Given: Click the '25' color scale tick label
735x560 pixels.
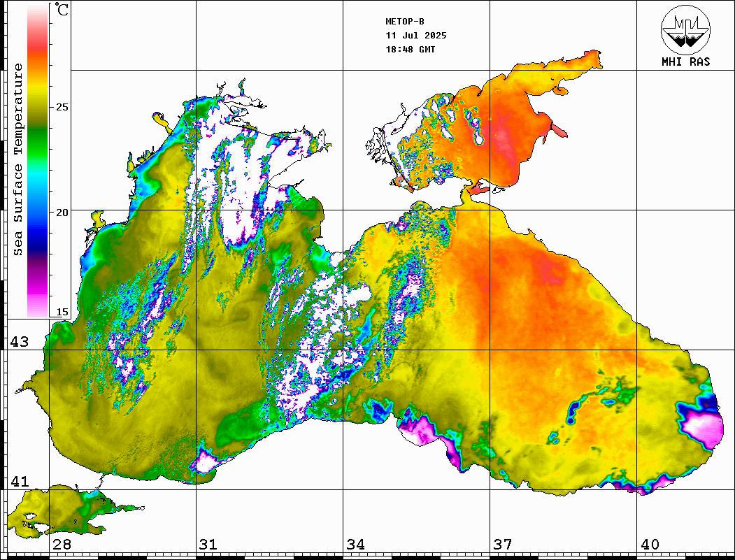Looking at the screenshot, I should point(62,107).
